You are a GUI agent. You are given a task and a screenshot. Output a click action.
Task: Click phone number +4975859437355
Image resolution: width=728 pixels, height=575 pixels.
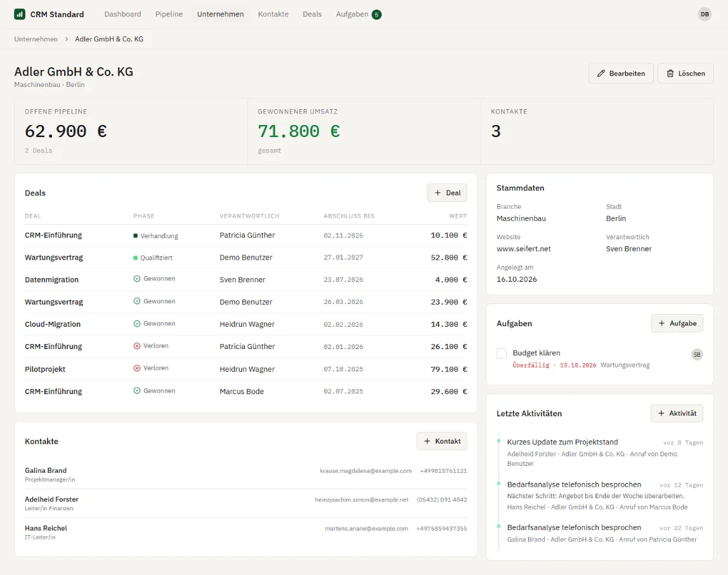(441, 529)
